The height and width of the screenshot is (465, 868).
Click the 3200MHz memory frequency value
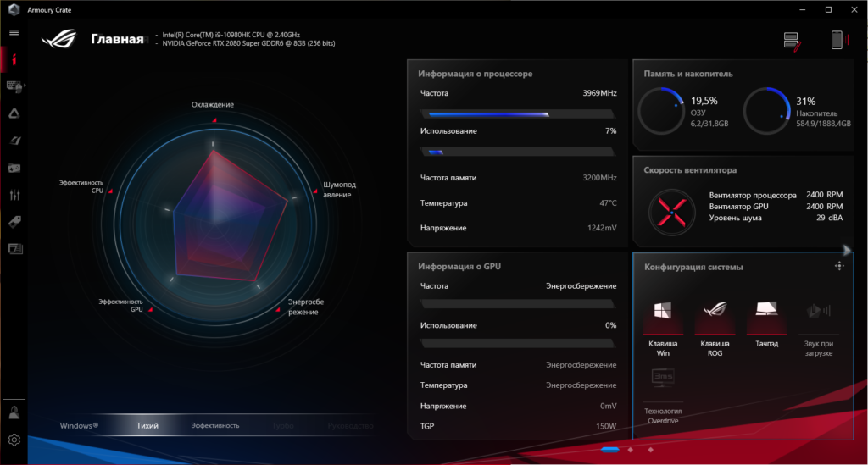pyautogui.click(x=599, y=178)
